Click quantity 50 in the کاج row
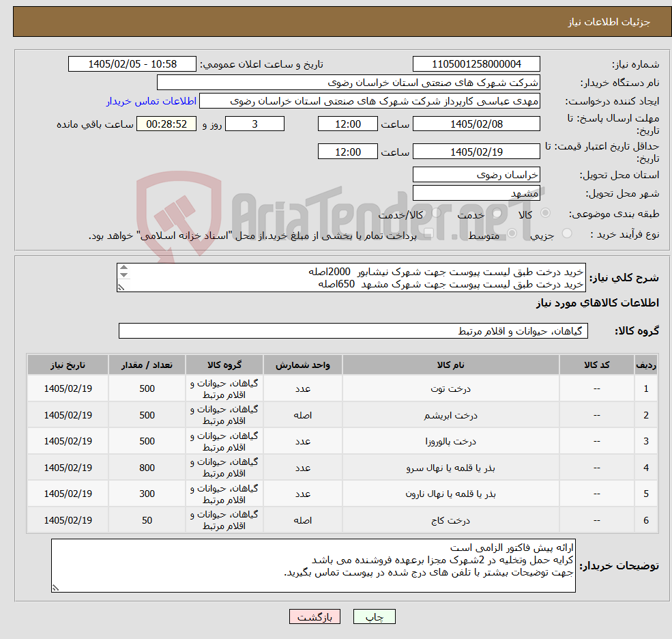The width and height of the screenshot is (672, 639). [147, 521]
